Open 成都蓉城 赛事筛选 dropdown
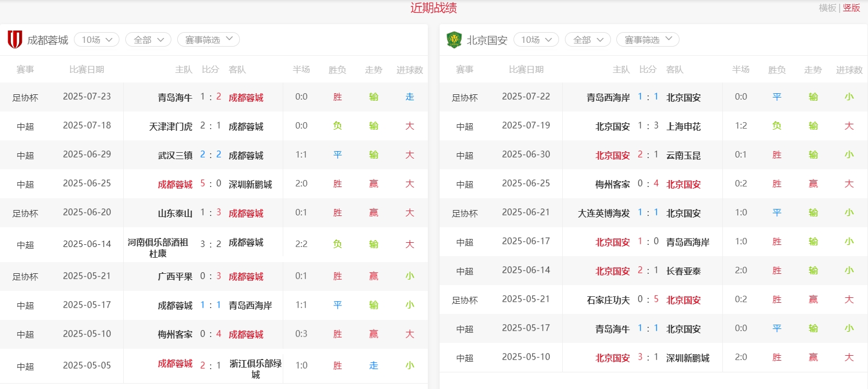The image size is (868, 389). [x=208, y=40]
